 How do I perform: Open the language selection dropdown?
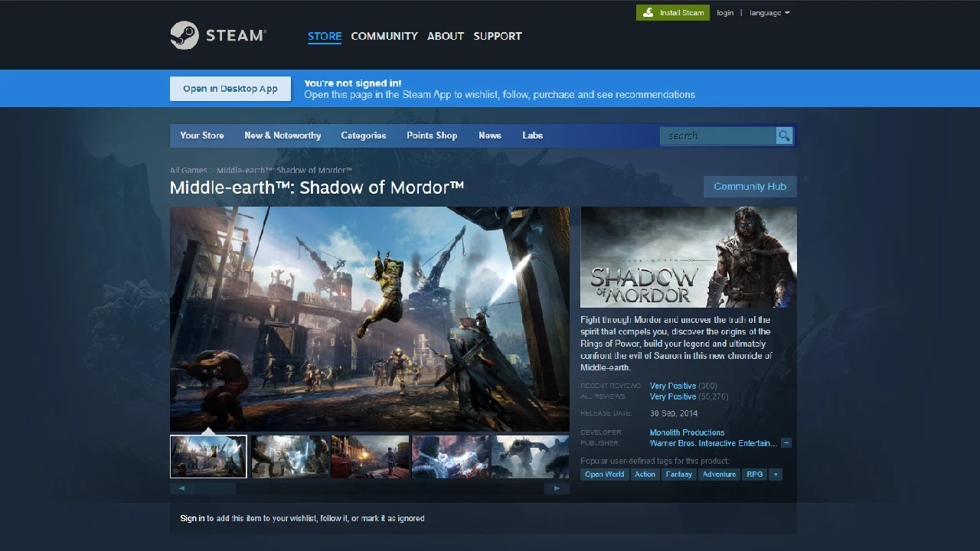769,12
